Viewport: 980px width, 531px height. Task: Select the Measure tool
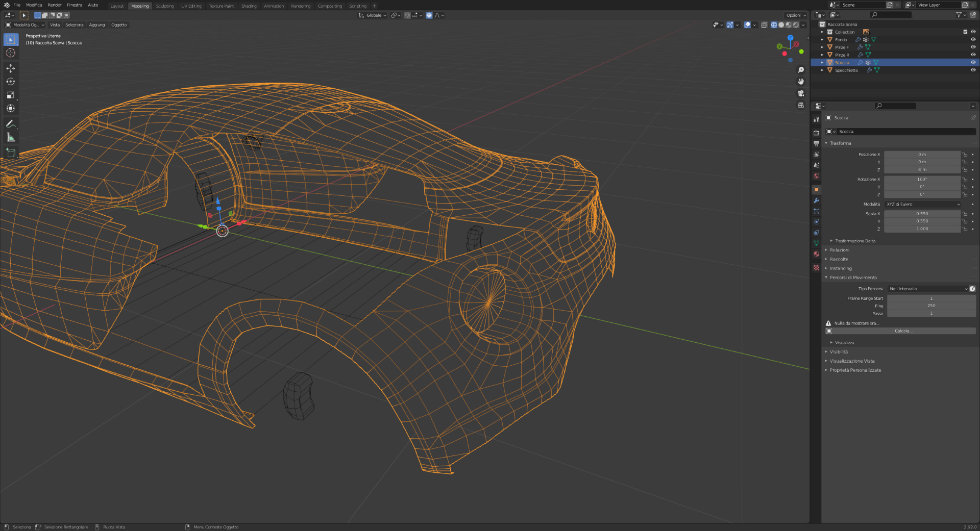[11, 137]
